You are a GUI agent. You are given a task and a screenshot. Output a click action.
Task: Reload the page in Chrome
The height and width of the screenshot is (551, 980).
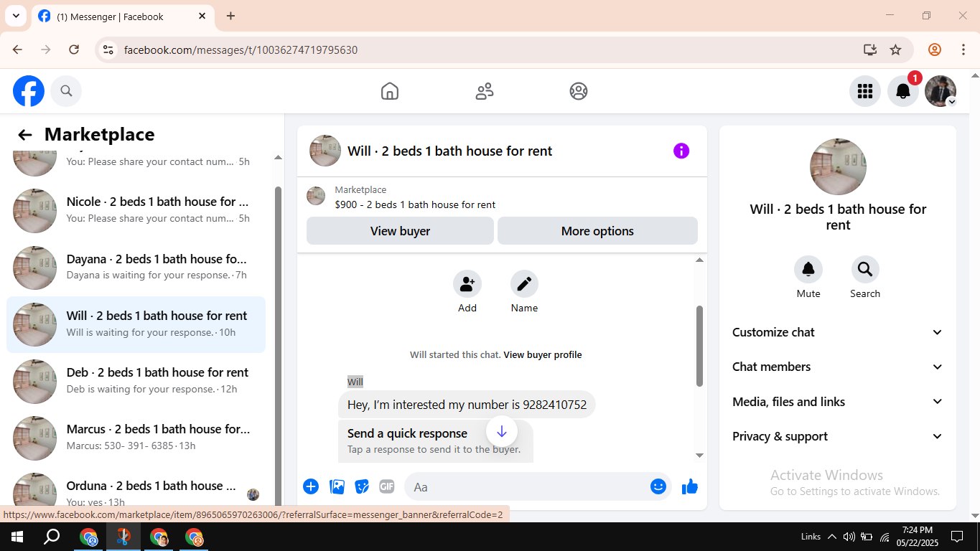click(x=74, y=50)
